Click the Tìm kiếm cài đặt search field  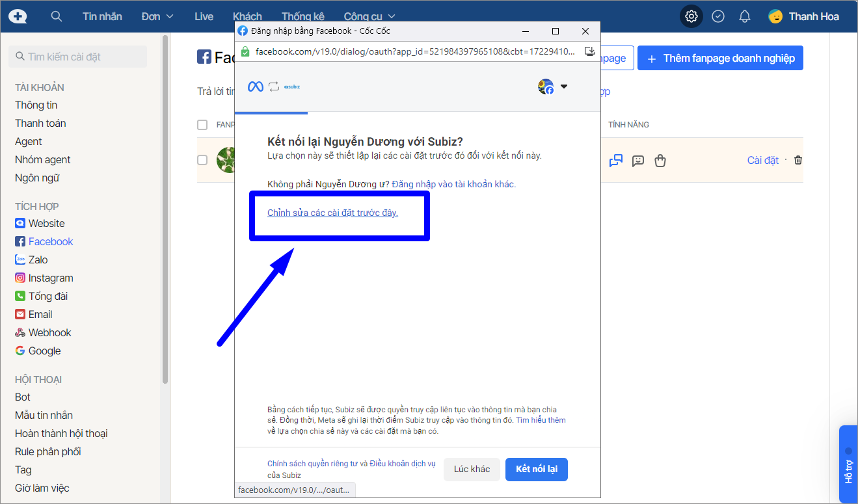click(78, 57)
